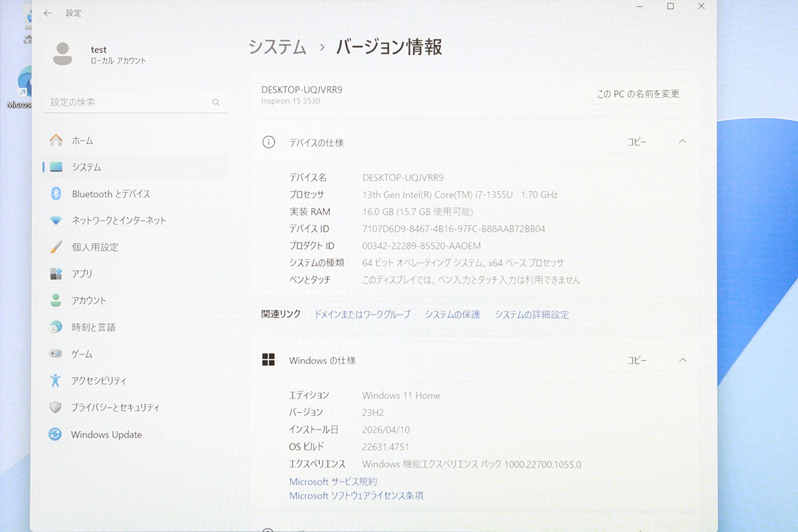Click the back arrow at top left

47,13
